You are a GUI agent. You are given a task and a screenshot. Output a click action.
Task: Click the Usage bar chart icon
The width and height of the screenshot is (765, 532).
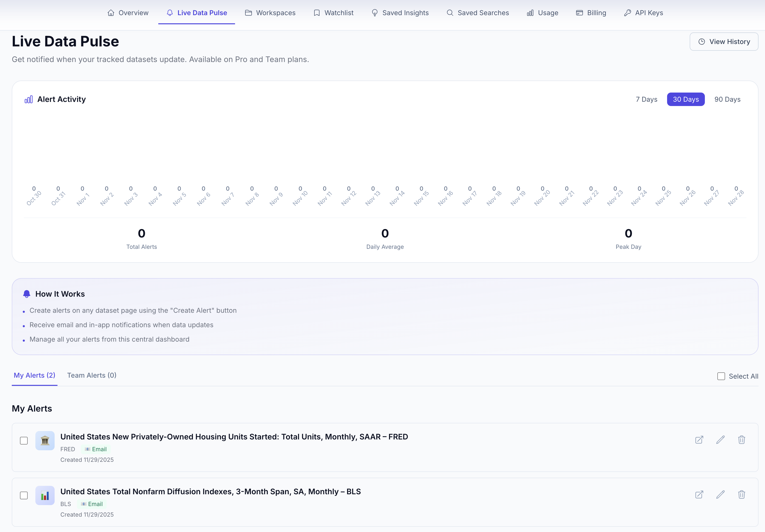click(530, 13)
